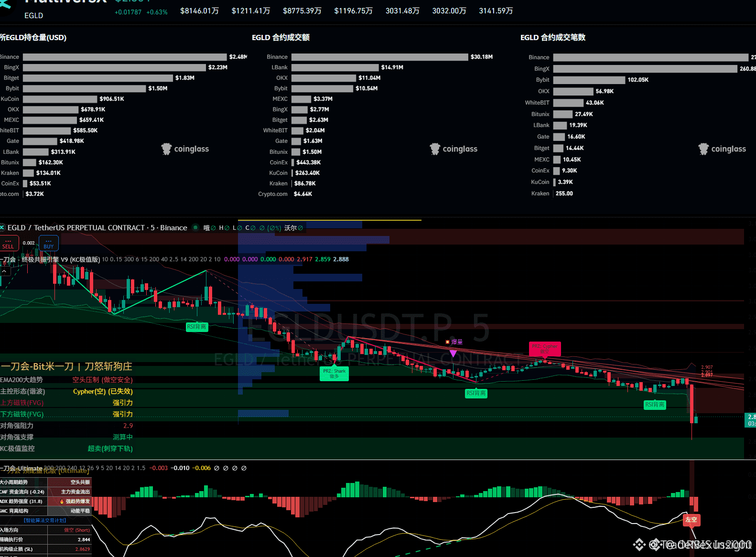The image size is (756, 557).
Task: Click the 测算中 support value
Action: pyautogui.click(x=123, y=437)
